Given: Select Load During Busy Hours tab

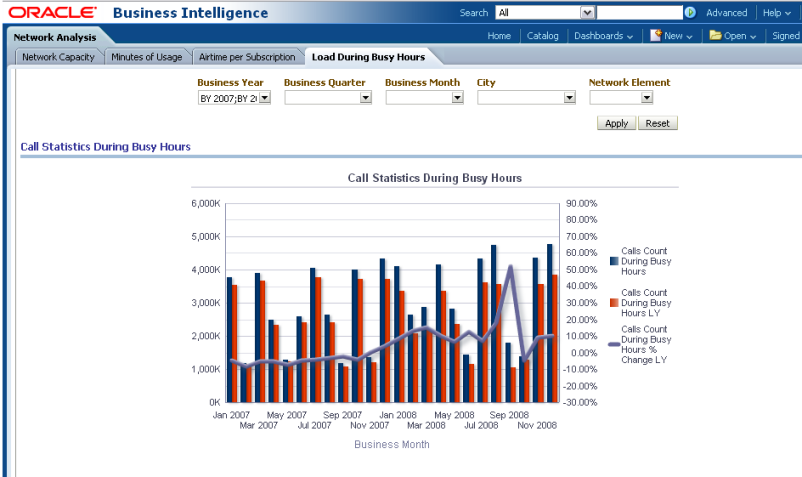Looking at the screenshot, I should tap(368, 57).
